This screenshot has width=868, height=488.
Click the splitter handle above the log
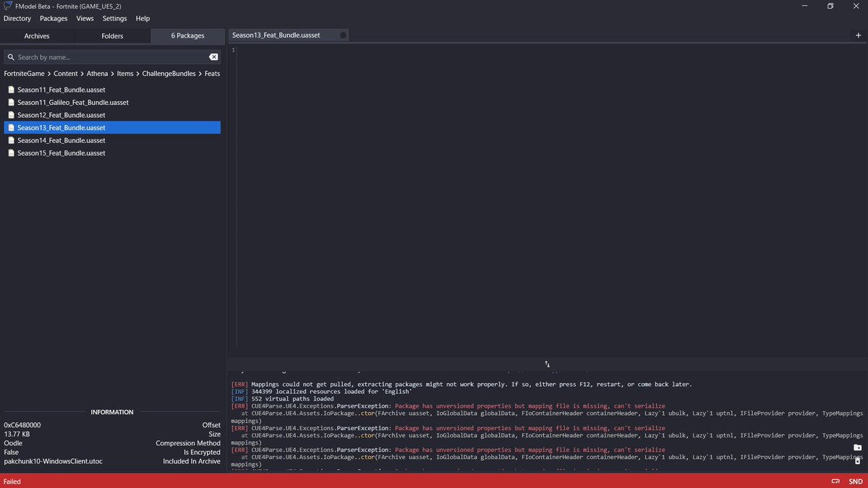point(548,364)
